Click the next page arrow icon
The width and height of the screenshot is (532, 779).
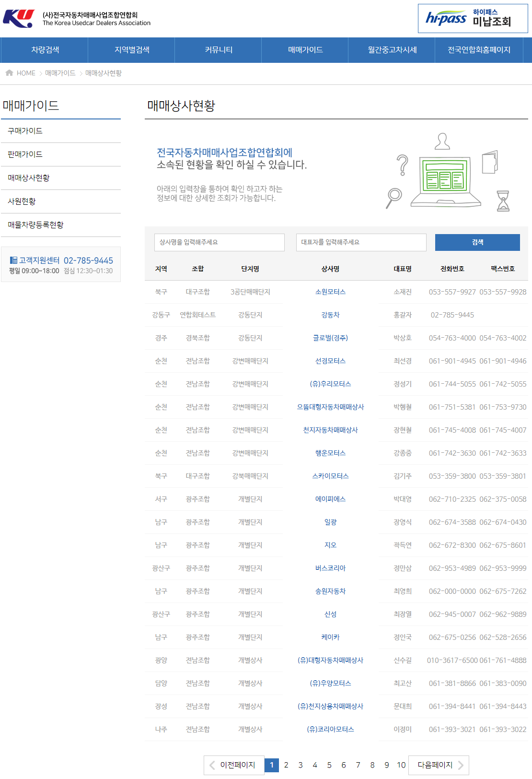point(461,765)
